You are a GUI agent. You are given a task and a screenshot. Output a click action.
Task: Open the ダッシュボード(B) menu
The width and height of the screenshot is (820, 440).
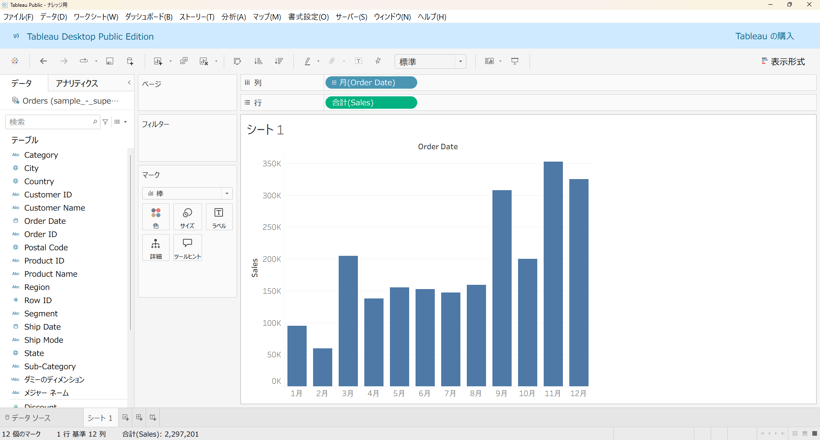pyautogui.click(x=149, y=17)
